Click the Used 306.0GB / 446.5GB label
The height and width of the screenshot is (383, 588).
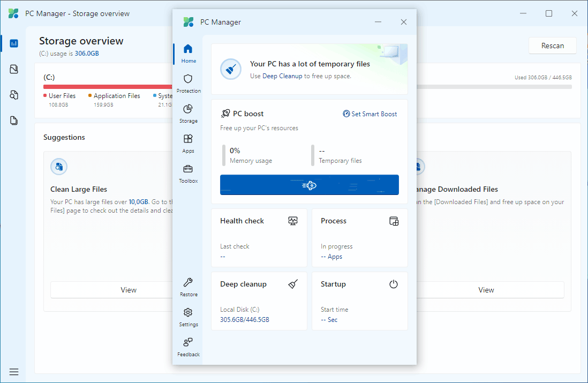(x=543, y=78)
